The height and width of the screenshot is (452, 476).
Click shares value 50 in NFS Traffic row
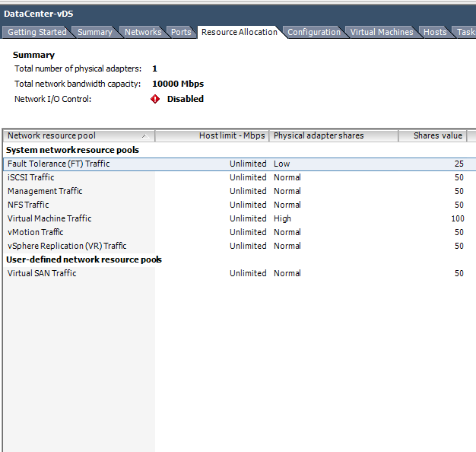459,205
